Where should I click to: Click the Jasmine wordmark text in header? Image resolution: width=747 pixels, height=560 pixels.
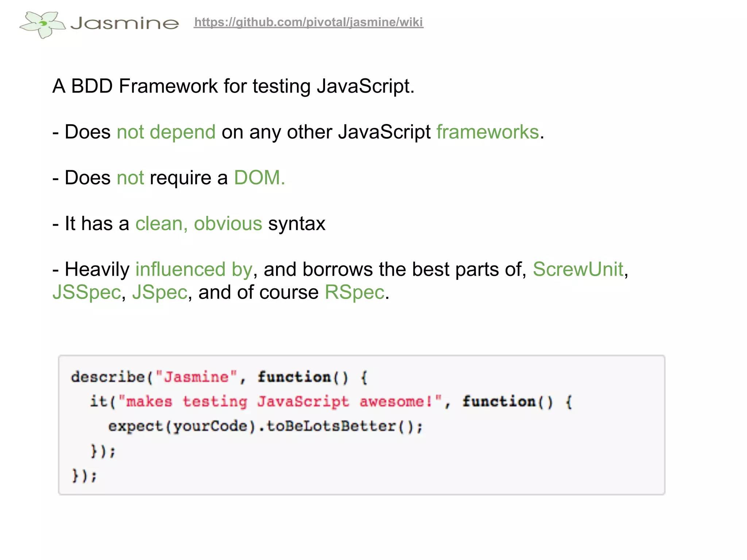coord(125,23)
